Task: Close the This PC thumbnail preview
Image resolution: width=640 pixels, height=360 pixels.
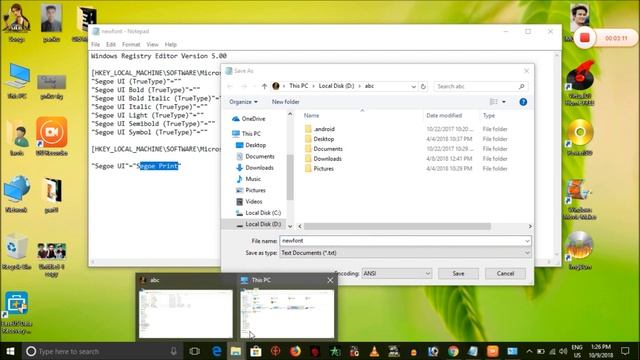Action: pos(330,280)
